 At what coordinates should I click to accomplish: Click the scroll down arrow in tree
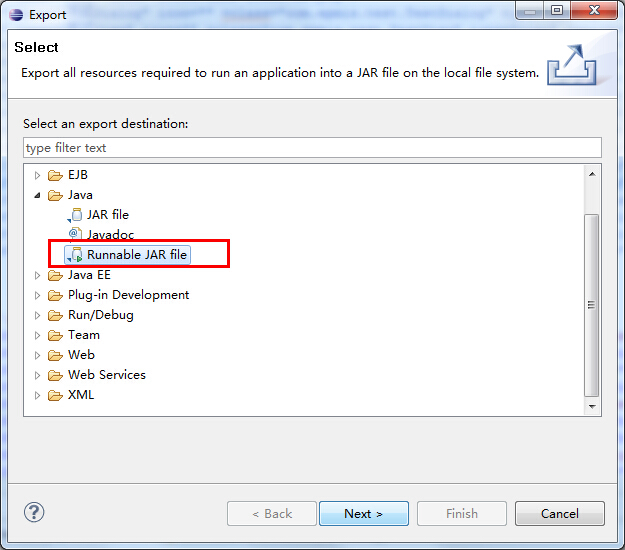point(592,406)
